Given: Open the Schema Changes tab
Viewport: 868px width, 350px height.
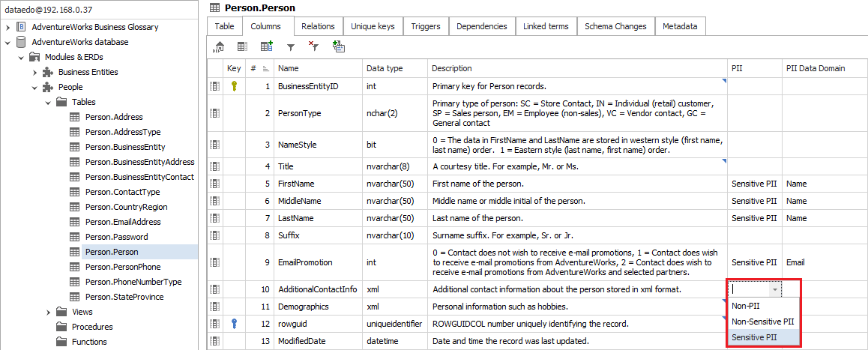Looking at the screenshot, I should 615,26.
